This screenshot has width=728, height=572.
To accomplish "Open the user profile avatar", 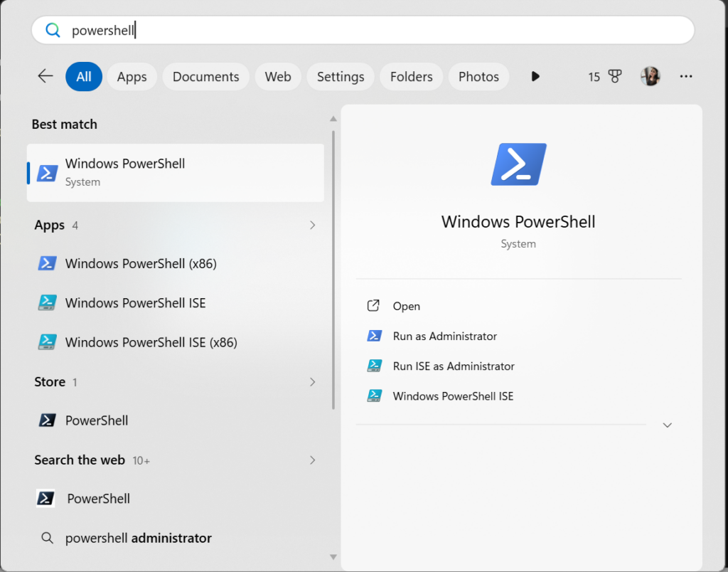I will 650,76.
